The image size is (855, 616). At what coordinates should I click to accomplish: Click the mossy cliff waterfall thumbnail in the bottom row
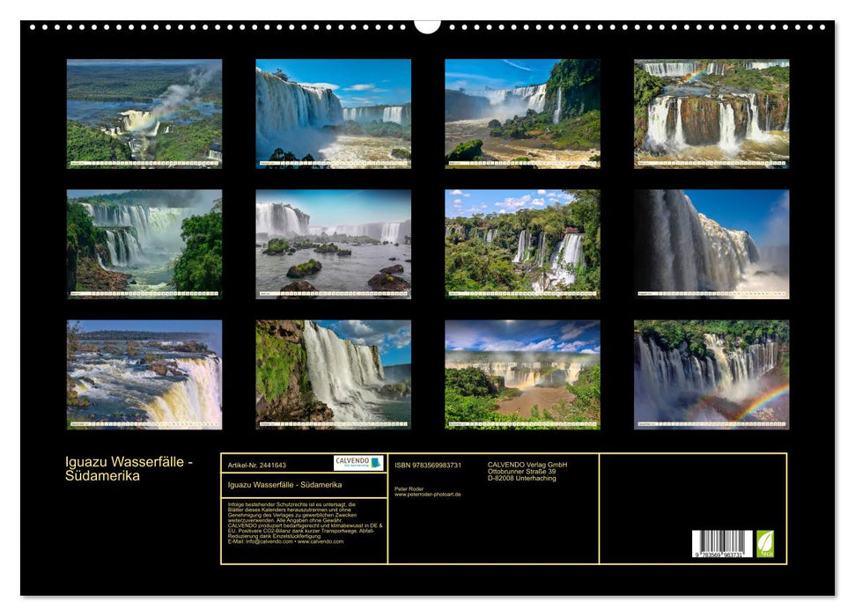(x=333, y=375)
